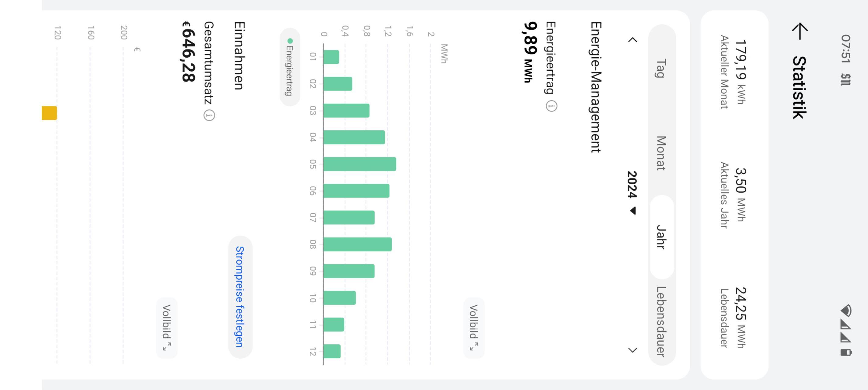This screenshot has width=868, height=390.
Task: Select the Lebensdauer tab
Action: pos(661,321)
